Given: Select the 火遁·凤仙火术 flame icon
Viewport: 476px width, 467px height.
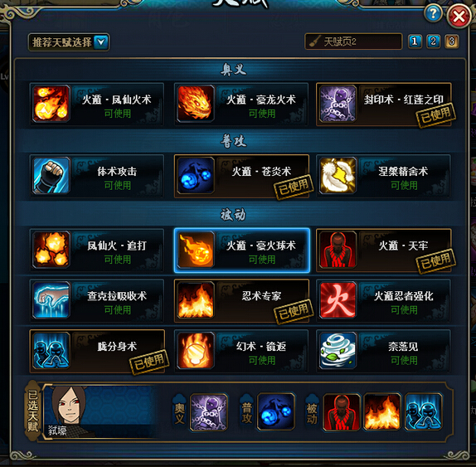Looking at the screenshot, I should click(x=51, y=104).
